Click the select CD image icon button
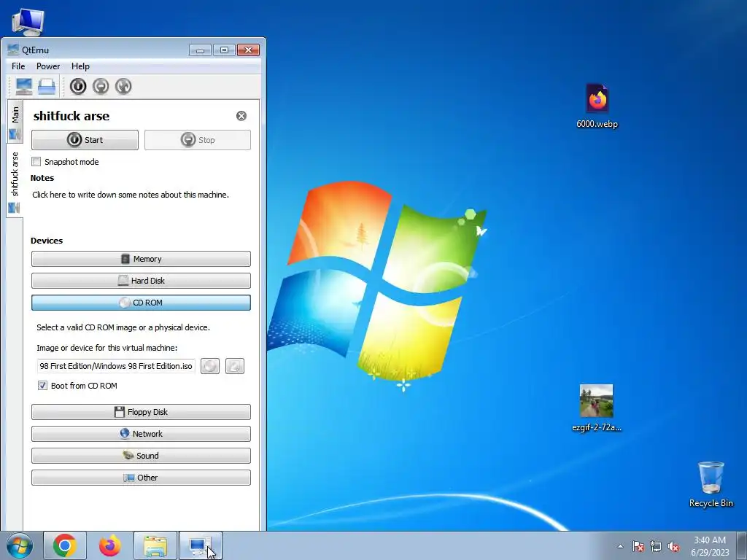 point(210,366)
